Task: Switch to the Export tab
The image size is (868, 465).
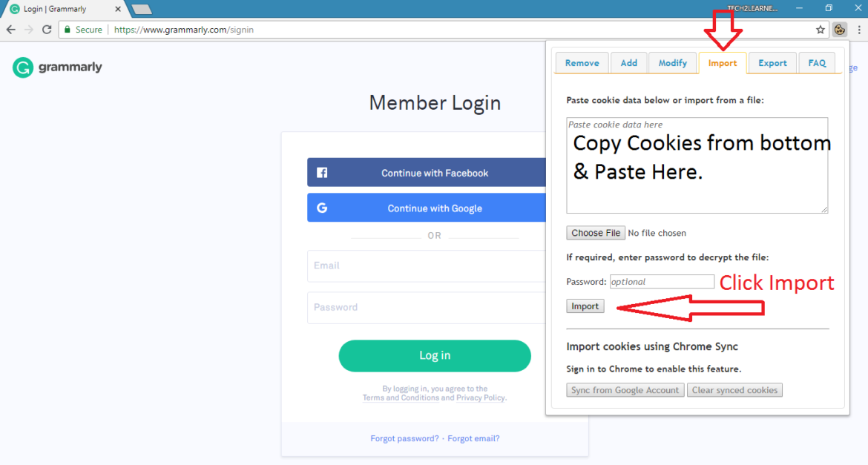Action: point(772,63)
